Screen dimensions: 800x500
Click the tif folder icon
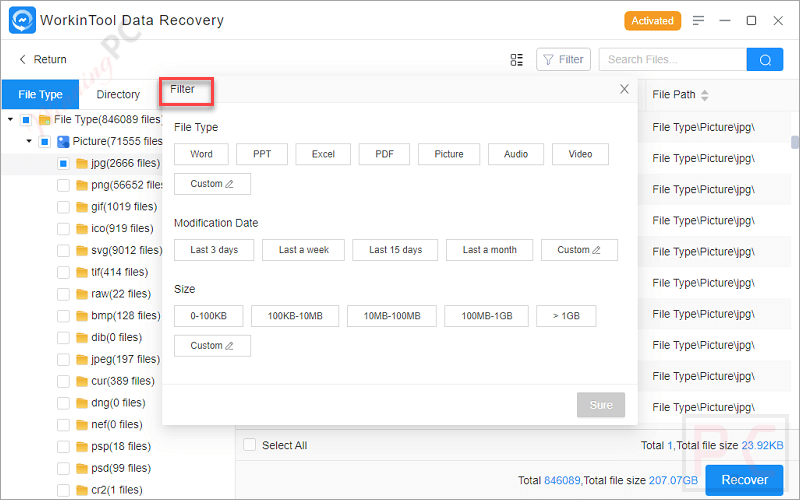tap(82, 272)
